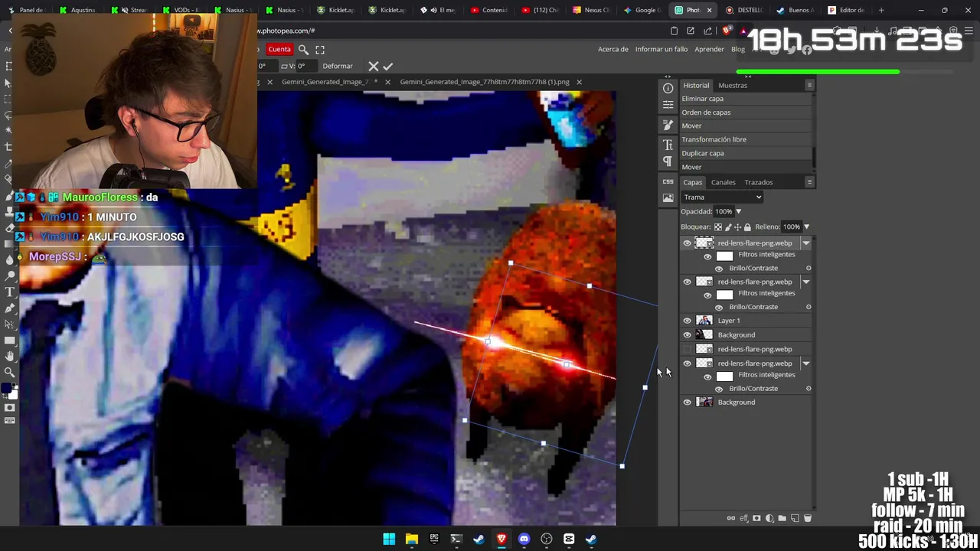This screenshot has width=980, height=551.
Task: Open top Brillo/Contraste blending options icon
Action: [x=808, y=269]
